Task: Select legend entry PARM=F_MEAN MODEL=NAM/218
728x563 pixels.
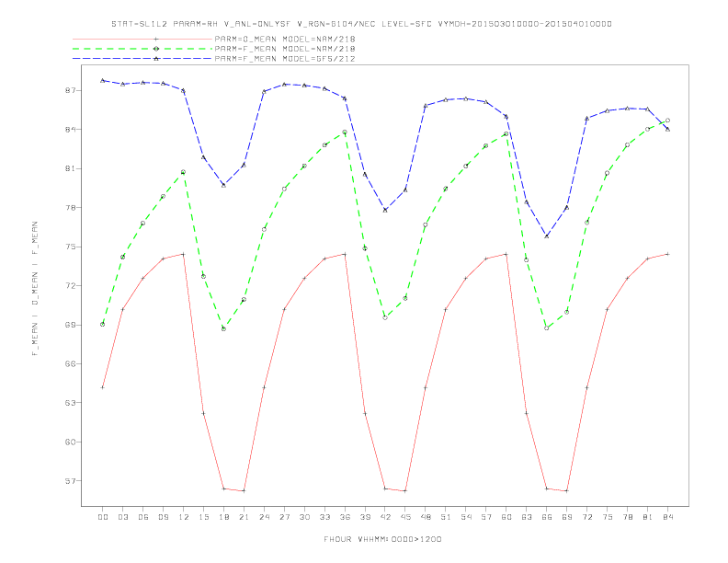Action: [x=285, y=49]
